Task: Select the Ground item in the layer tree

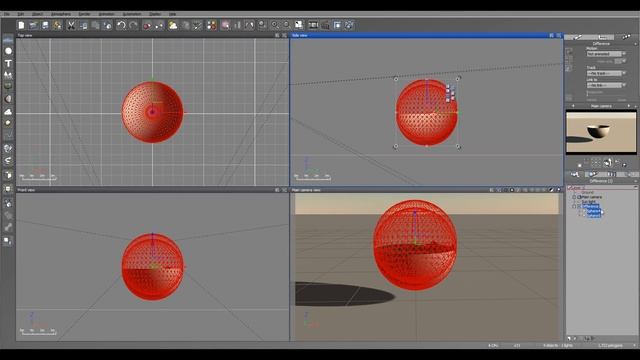Action: pos(588,192)
